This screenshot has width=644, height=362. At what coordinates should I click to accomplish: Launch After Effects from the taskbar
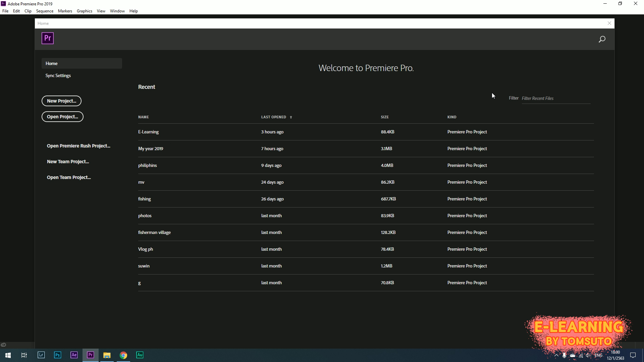coord(74,355)
